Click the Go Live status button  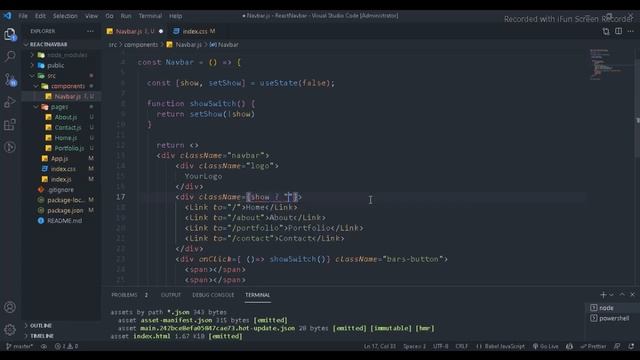pos(546,347)
